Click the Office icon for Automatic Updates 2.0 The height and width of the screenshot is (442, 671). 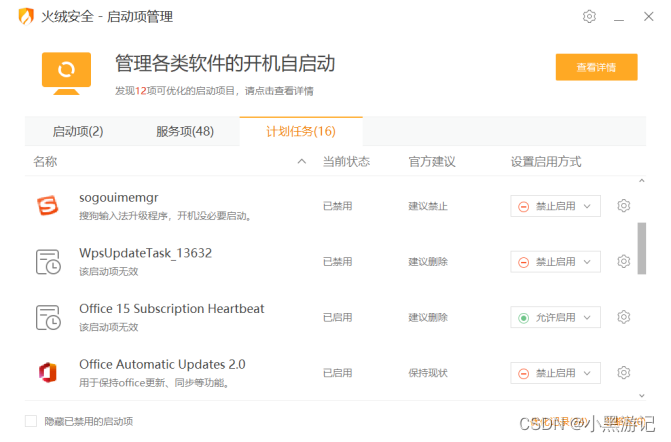pos(48,373)
